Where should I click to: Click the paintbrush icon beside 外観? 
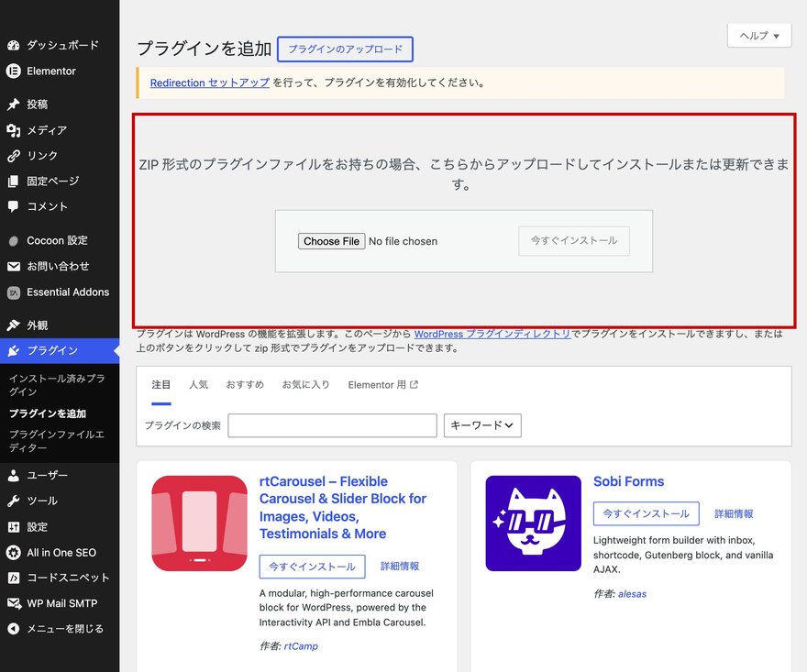click(x=14, y=325)
